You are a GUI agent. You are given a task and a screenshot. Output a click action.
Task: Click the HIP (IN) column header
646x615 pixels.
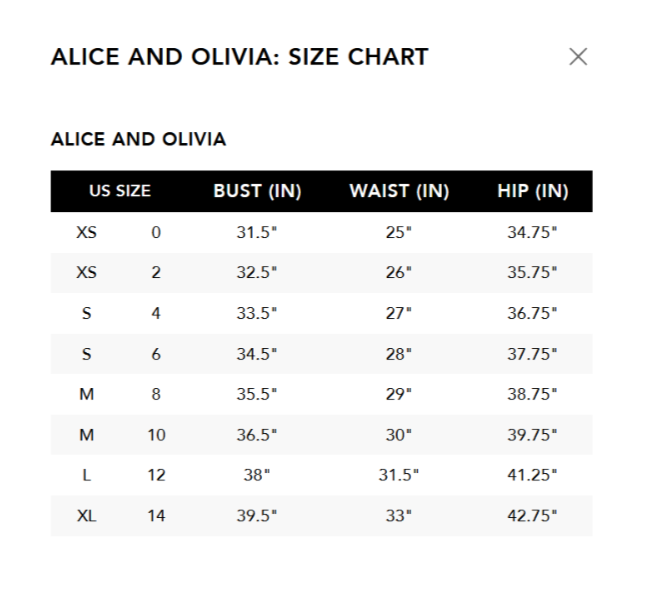tap(532, 191)
